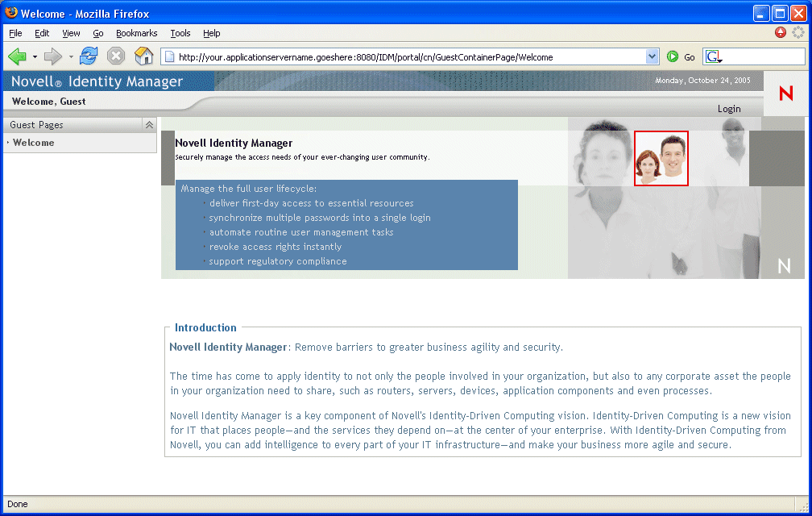This screenshot has width=812, height=516.
Task: Collapse the Guest Pages panel
Action: (x=149, y=125)
